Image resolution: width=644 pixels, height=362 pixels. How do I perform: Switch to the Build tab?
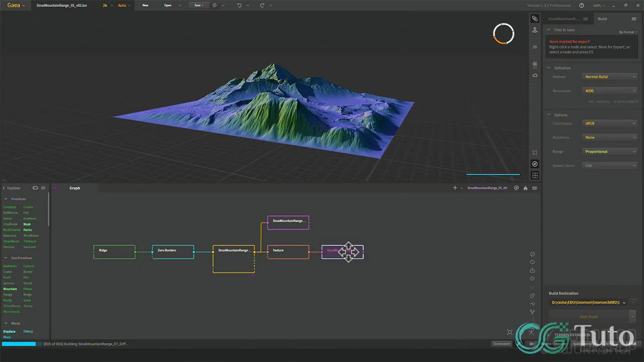pos(602,19)
